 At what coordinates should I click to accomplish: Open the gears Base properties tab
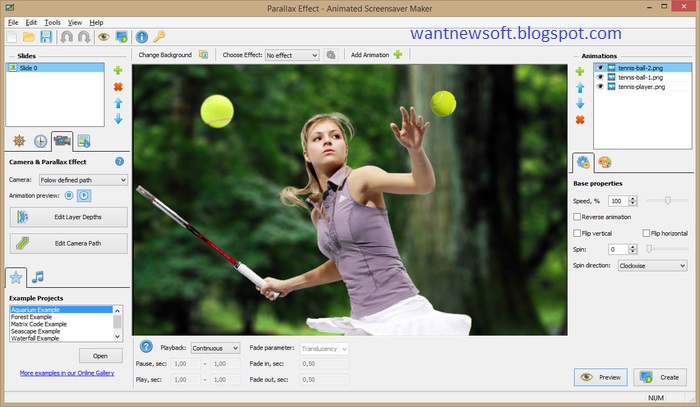(583, 162)
